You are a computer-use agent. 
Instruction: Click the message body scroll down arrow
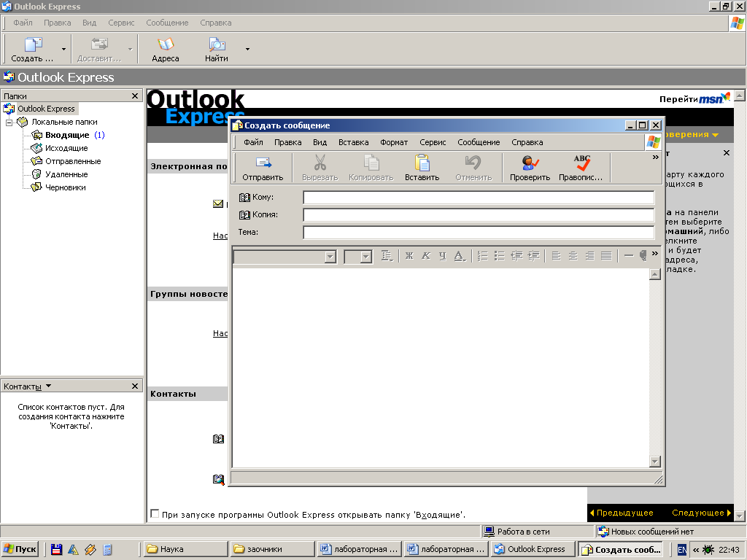[655, 461]
